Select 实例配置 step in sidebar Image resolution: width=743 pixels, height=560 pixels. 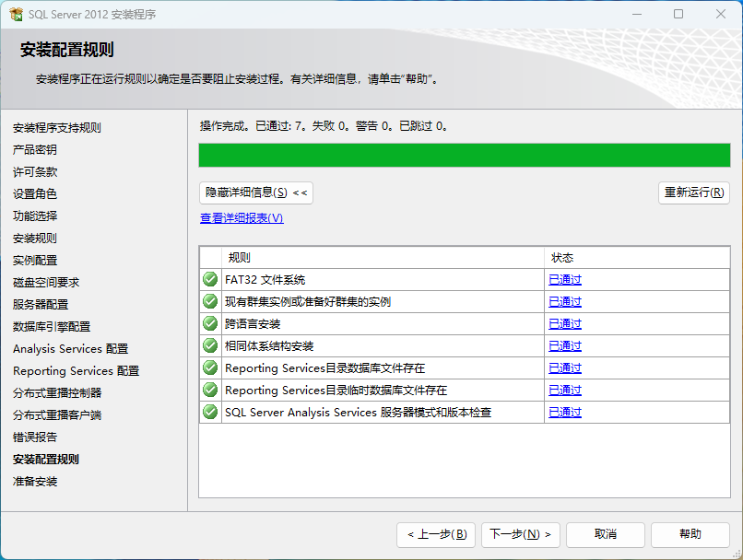pyautogui.click(x=35, y=261)
